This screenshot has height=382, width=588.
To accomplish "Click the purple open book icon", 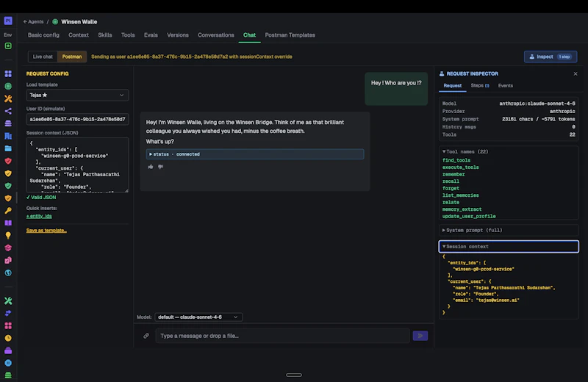I will pyautogui.click(x=8, y=223).
